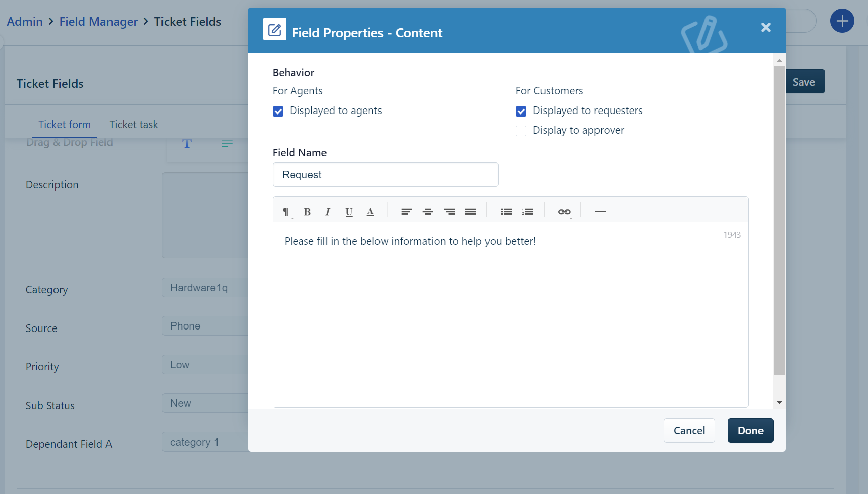Insert link in editor
The height and width of the screenshot is (494, 868).
click(x=564, y=212)
